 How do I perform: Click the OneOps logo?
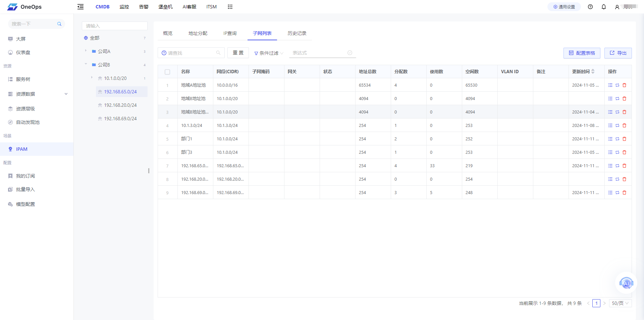tap(24, 7)
